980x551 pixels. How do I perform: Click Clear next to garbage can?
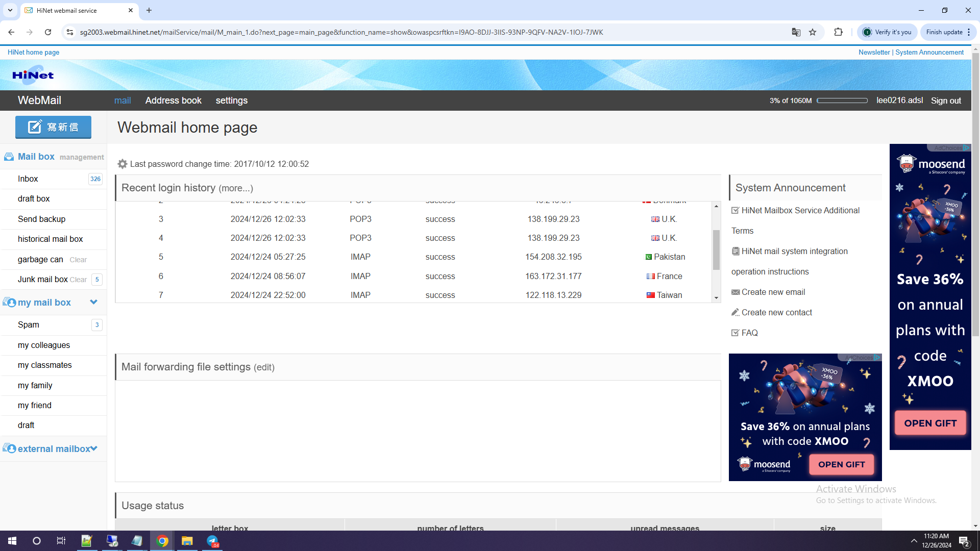[78, 260]
